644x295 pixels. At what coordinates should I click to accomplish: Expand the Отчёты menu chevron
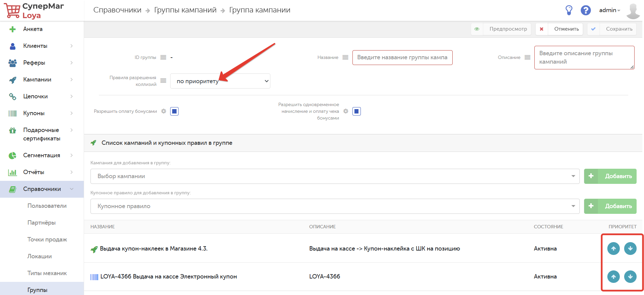pos(72,172)
